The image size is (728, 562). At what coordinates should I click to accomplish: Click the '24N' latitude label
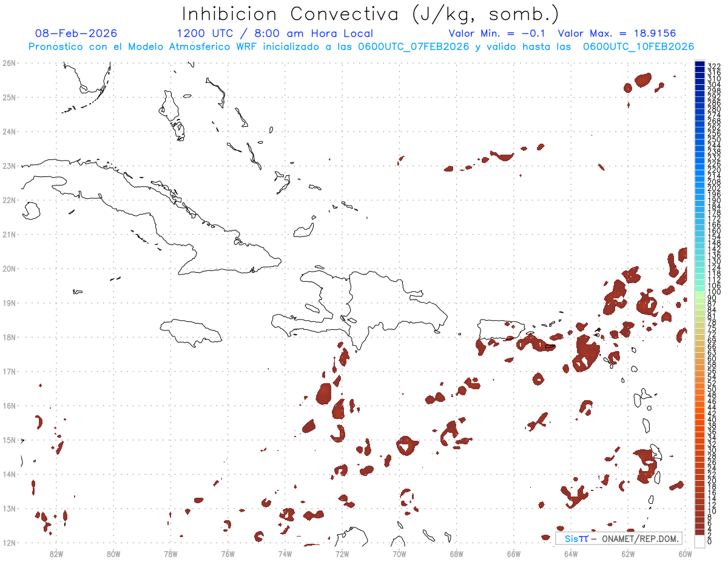click(x=8, y=132)
